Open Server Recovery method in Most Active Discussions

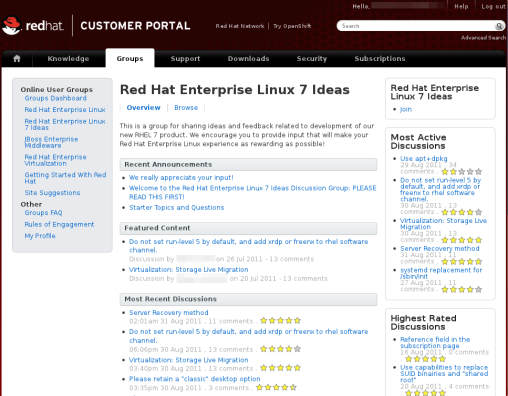pyautogui.click(x=440, y=249)
